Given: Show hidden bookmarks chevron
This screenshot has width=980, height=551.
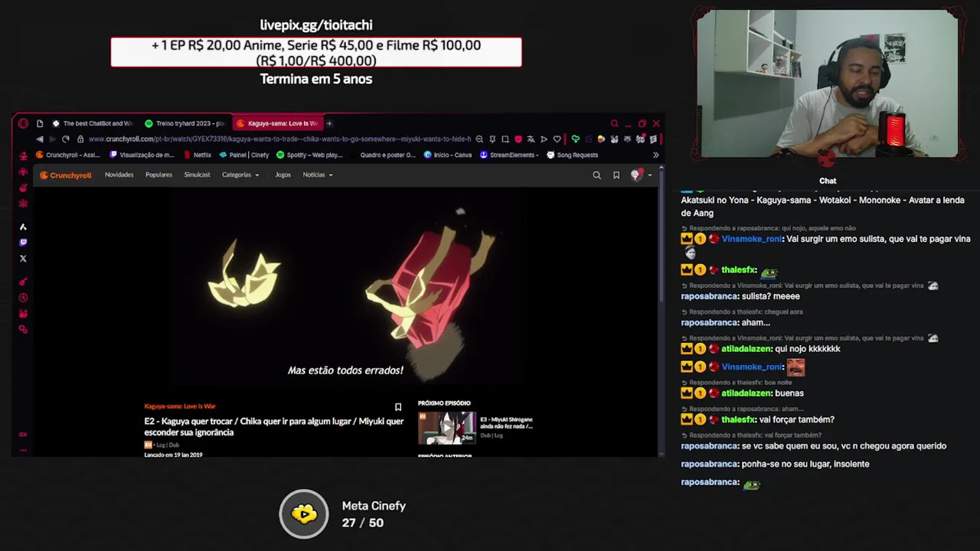Looking at the screenshot, I should point(655,155).
